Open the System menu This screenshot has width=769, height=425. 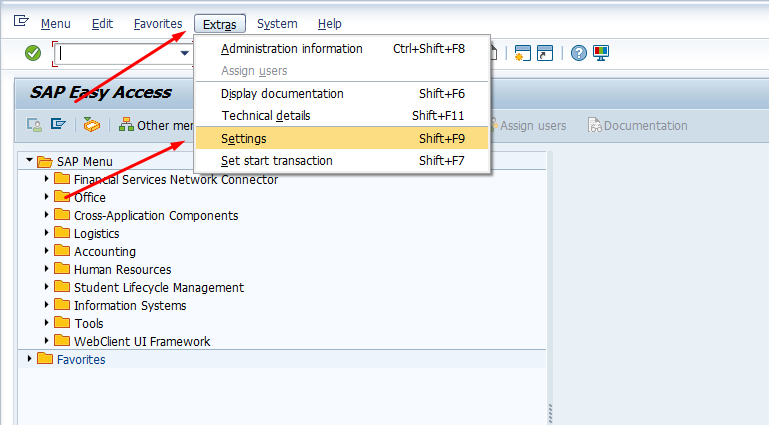point(277,24)
